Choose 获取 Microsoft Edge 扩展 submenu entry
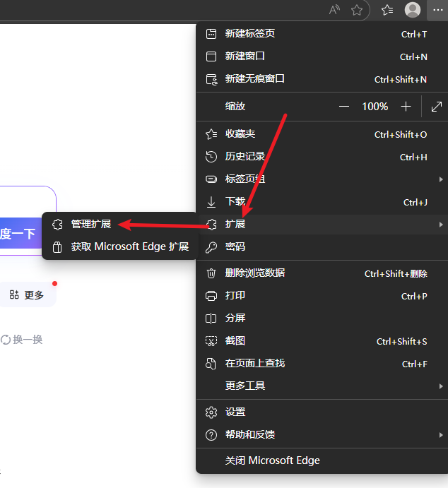This screenshot has height=488, width=448. click(119, 247)
